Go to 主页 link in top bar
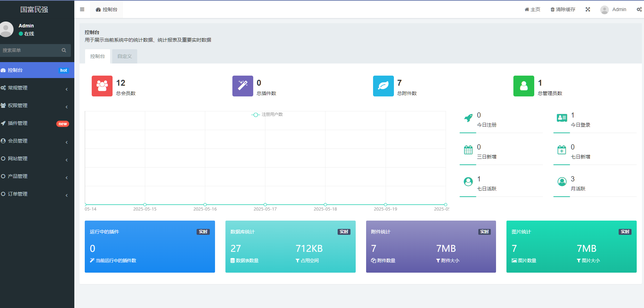The height and width of the screenshot is (308, 644). (x=532, y=9)
